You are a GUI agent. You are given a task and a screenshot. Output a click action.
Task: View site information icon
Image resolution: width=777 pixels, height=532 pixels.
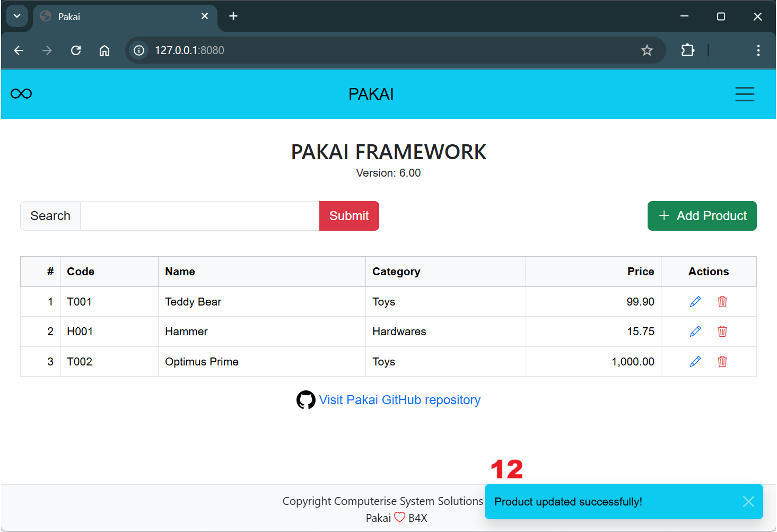pyautogui.click(x=139, y=50)
